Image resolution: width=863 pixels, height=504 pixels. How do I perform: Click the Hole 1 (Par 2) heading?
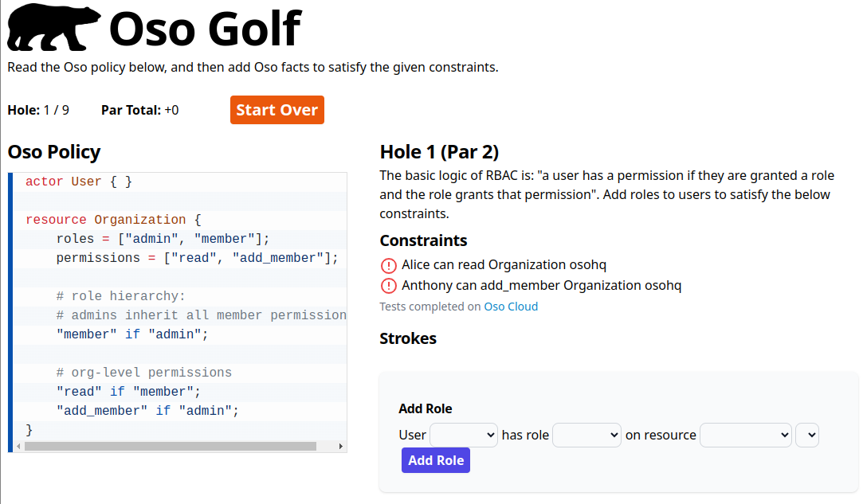click(439, 152)
